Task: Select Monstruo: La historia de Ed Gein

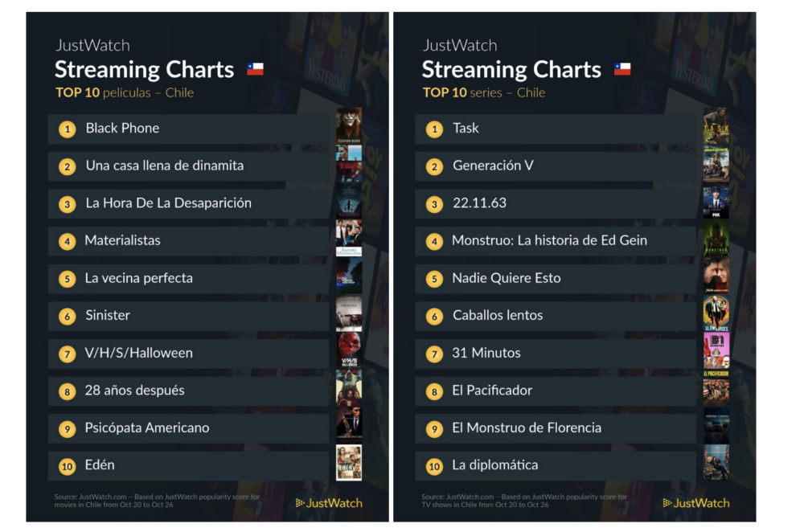Action: click(x=549, y=240)
